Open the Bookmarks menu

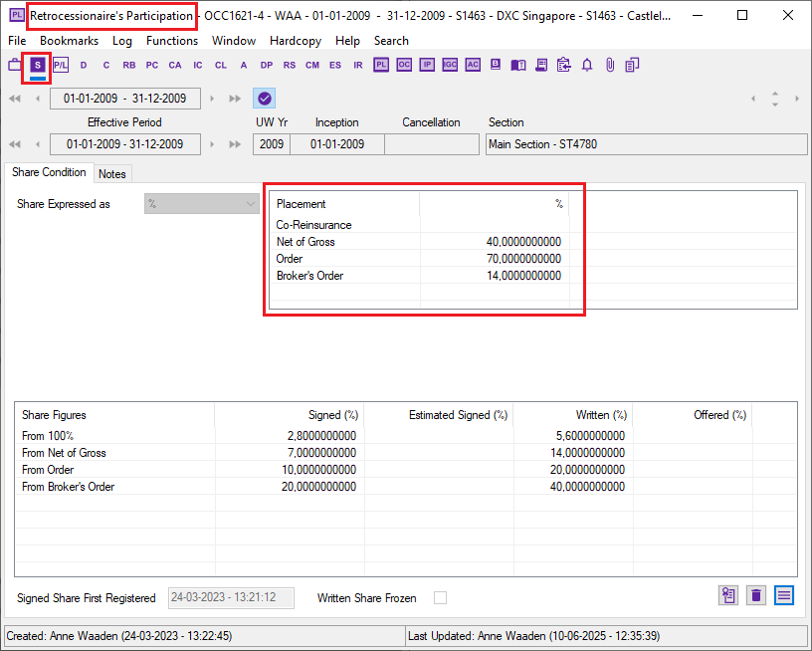coord(69,41)
